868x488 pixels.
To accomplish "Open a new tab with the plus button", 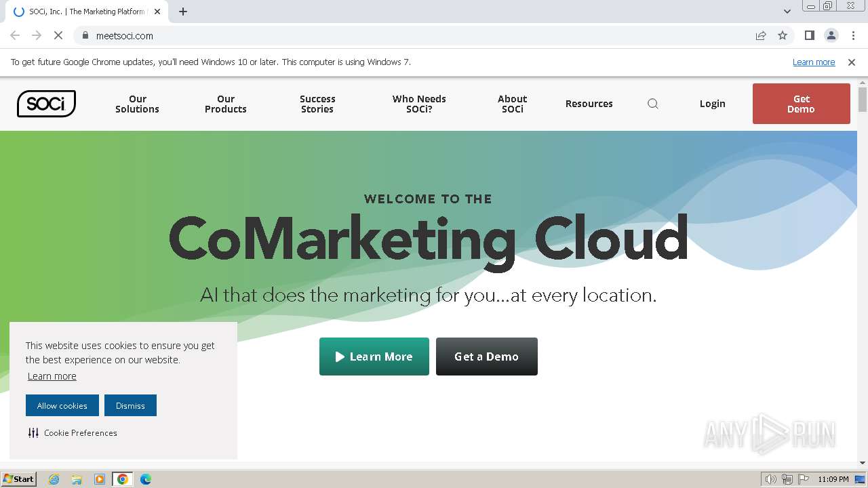I will coord(183,12).
